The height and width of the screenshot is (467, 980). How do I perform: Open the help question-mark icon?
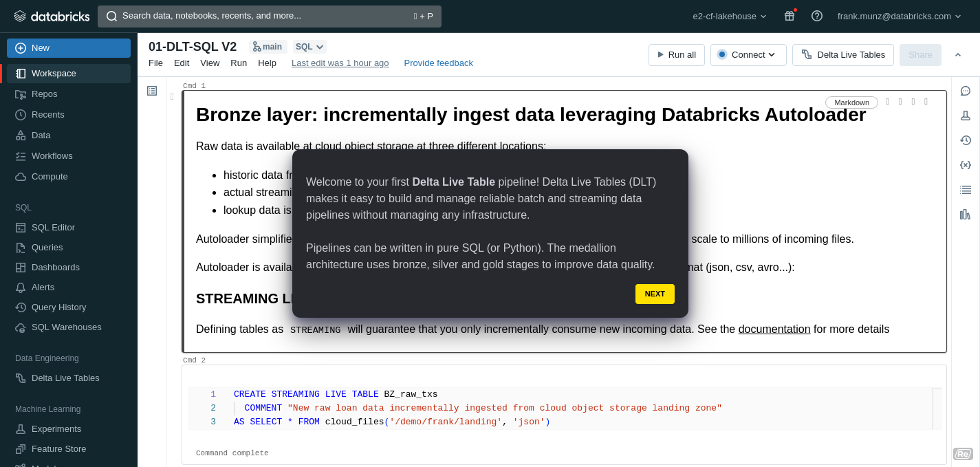coord(816,16)
